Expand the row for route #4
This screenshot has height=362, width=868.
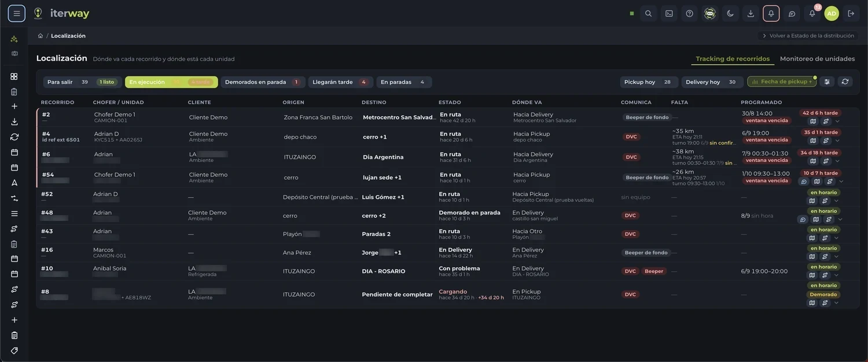(x=837, y=141)
